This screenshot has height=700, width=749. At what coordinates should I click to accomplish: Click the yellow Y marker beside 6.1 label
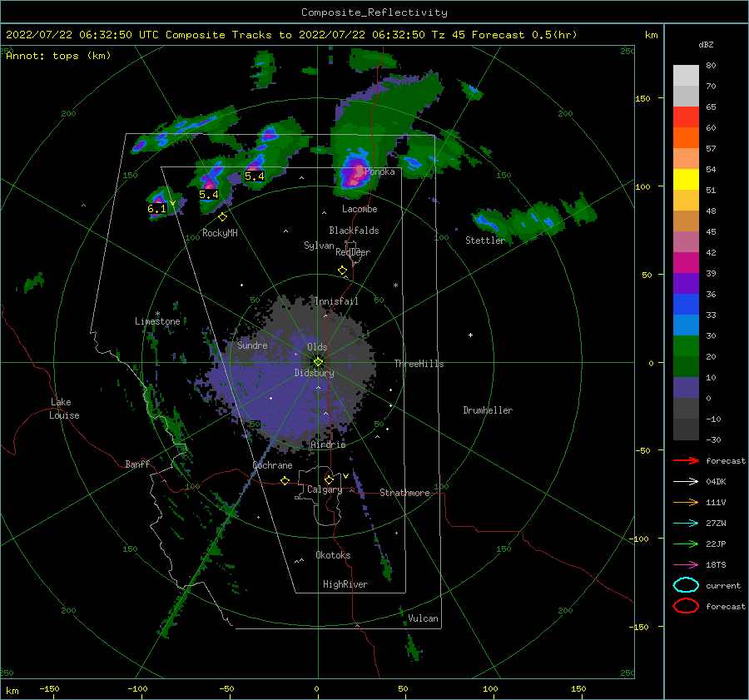(172, 204)
